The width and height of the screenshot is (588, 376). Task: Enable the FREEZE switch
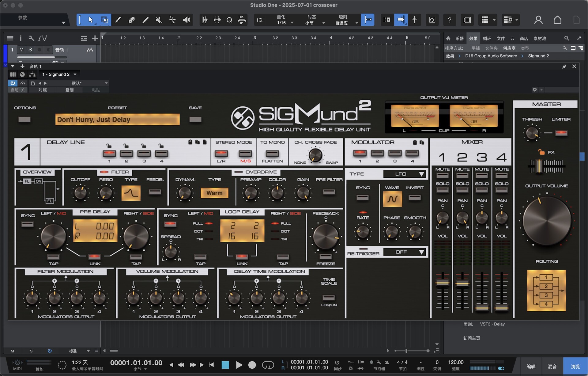coord(326,257)
